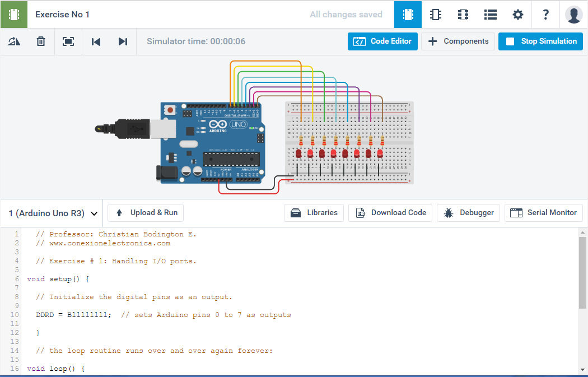The image size is (588, 377).
Task: Select the orange jumper wire
Action: (x=265, y=60)
